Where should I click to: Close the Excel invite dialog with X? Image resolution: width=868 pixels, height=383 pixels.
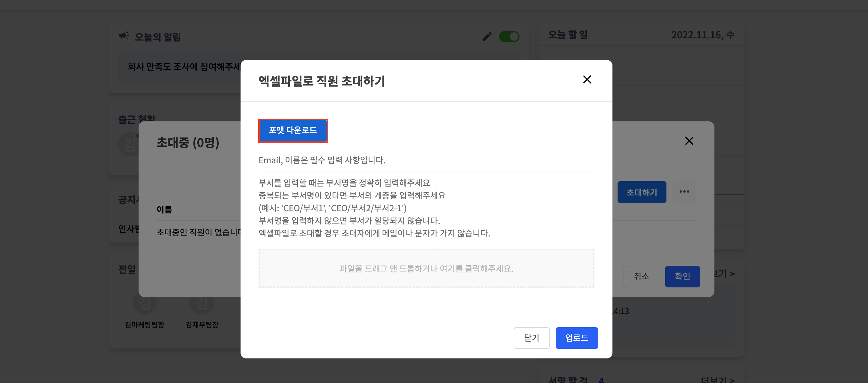[587, 80]
